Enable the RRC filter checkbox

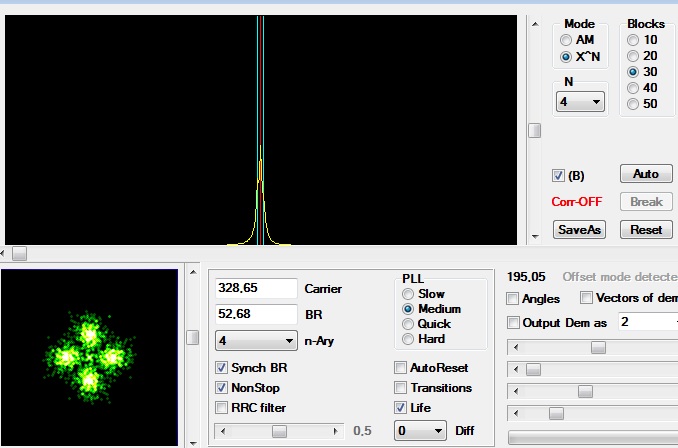pyautogui.click(x=221, y=408)
